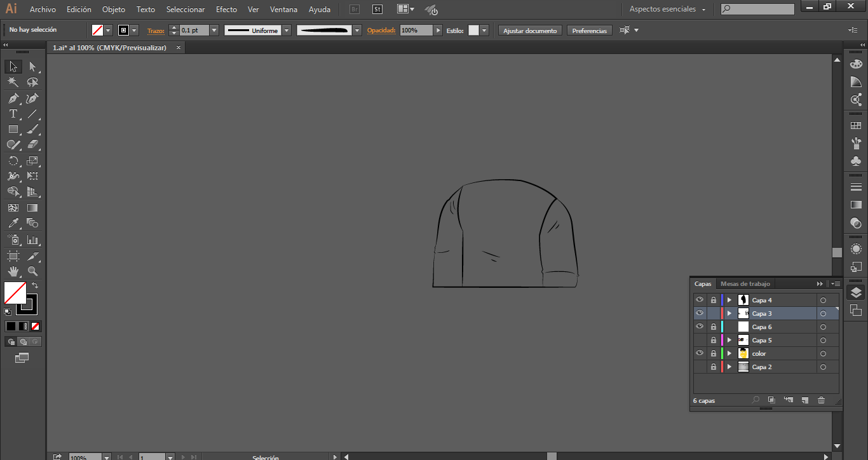Click the Ajustar documento button

pyautogui.click(x=530, y=30)
